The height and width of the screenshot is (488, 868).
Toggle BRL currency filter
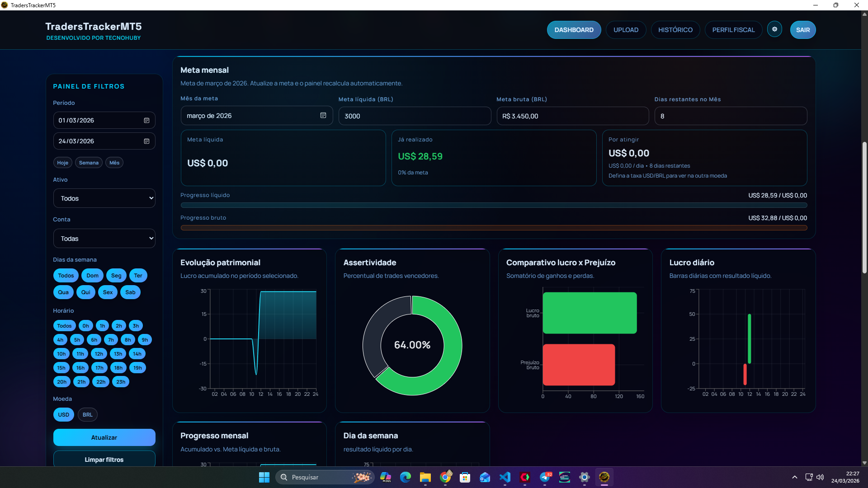pyautogui.click(x=88, y=415)
